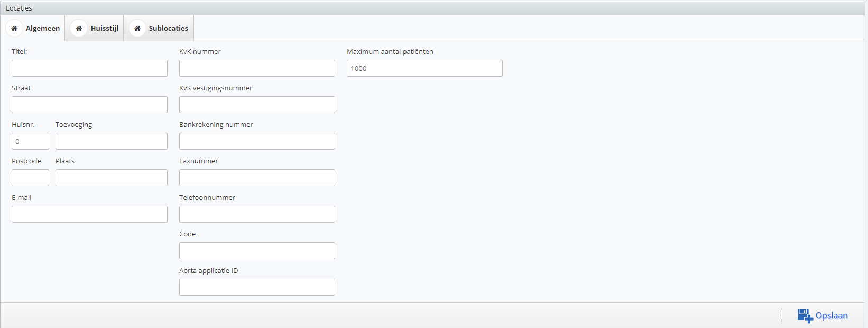
Task: Select the E-mail input field
Action: (x=89, y=214)
